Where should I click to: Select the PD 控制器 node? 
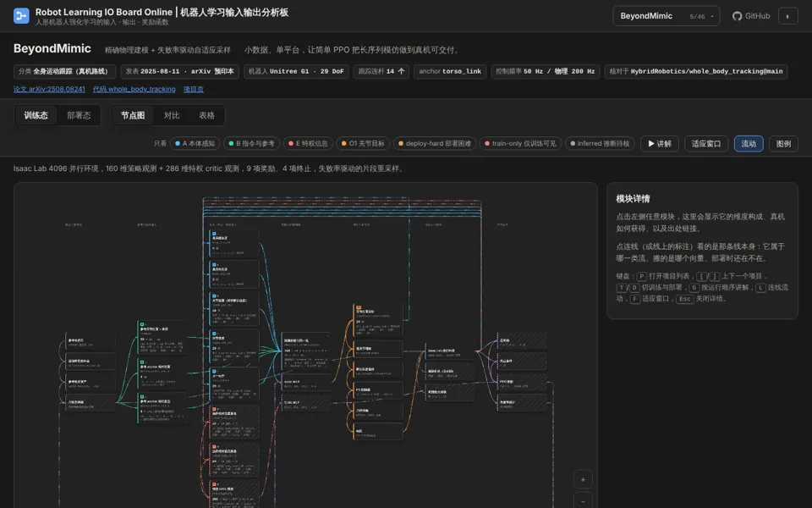(x=378, y=390)
